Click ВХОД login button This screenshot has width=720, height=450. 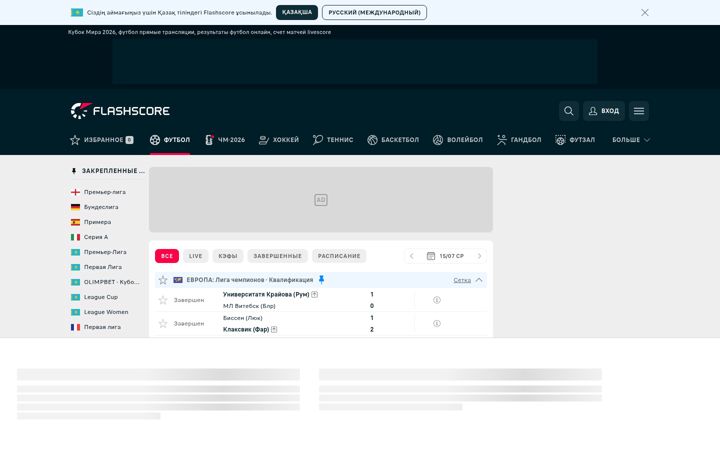coord(604,111)
